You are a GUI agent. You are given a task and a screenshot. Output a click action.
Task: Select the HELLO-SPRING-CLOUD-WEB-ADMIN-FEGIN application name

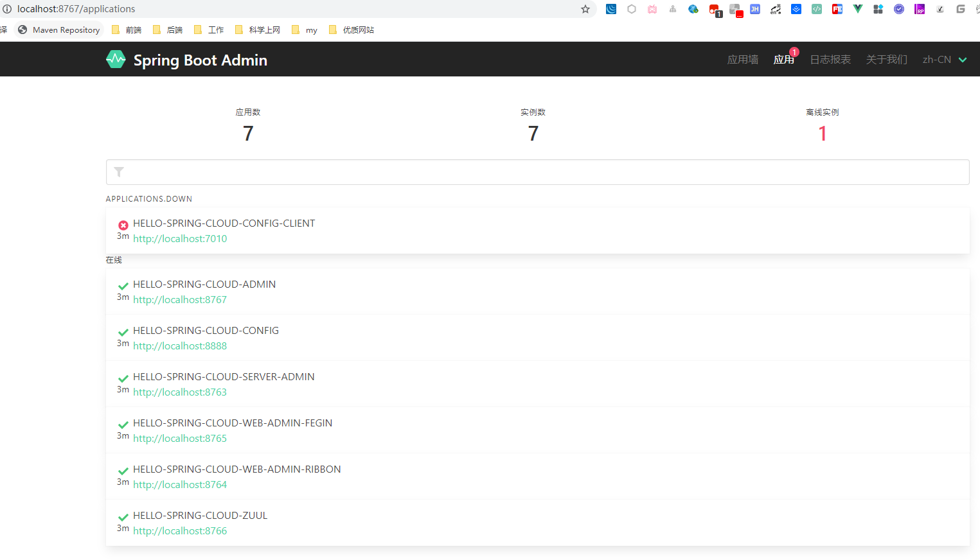click(x=233, y=423)
